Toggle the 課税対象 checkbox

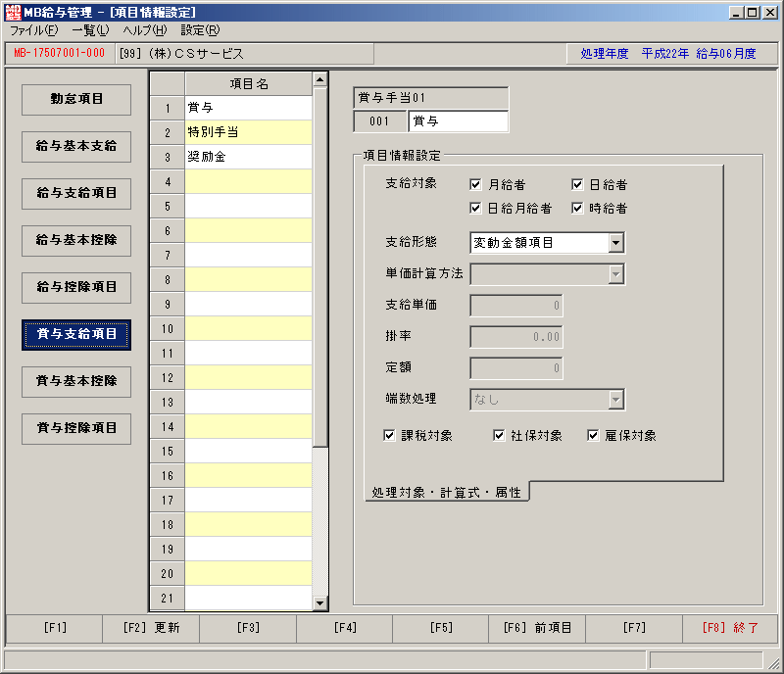[389, 436]
